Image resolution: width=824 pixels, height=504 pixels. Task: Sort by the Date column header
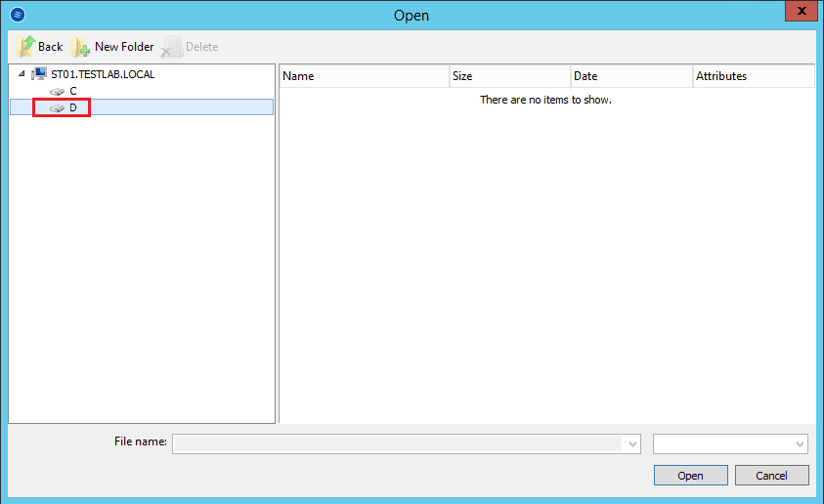pos(631,76)
